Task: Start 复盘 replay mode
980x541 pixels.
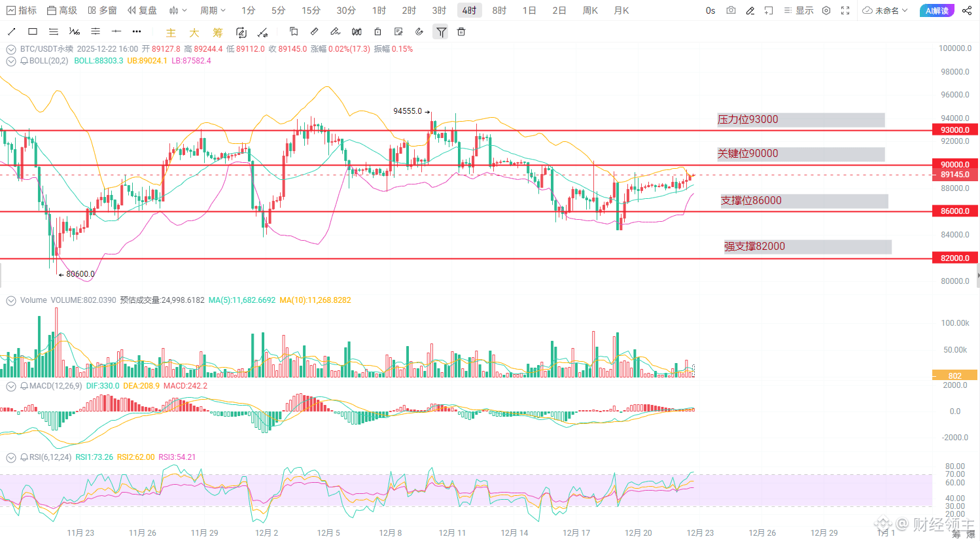Action: (x=142, y=10)
